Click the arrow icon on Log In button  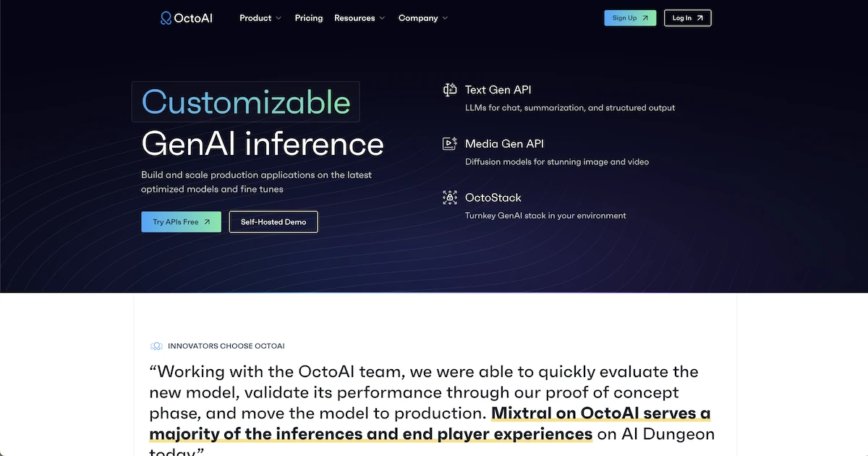point(700,17)
